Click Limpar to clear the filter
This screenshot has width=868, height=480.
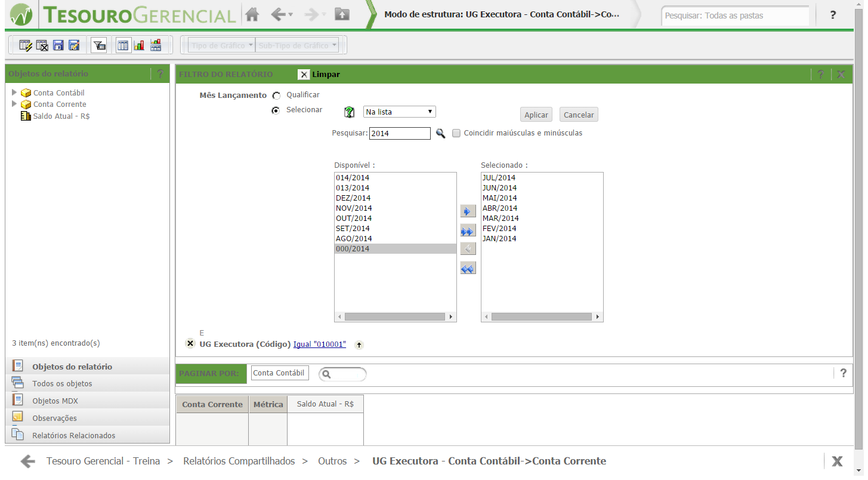click(x=319, y=74)
